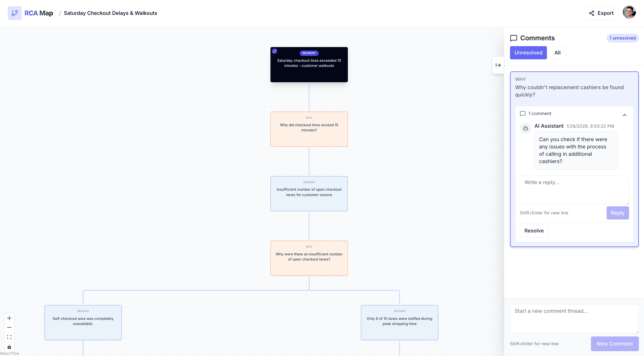Click the AI Assistant bot avatar icon
644x356 pixels.
(525, 128)
